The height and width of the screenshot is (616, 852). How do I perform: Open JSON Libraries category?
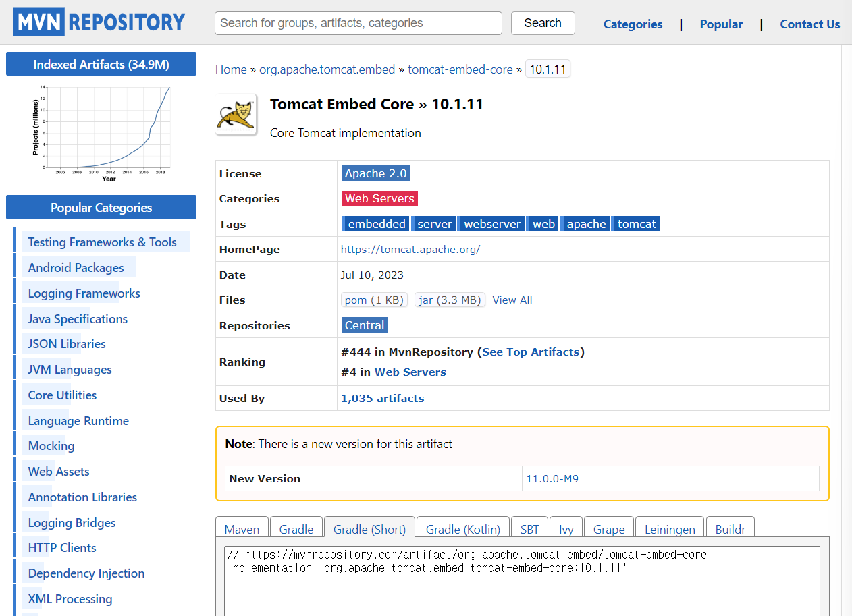pos(67,343)
